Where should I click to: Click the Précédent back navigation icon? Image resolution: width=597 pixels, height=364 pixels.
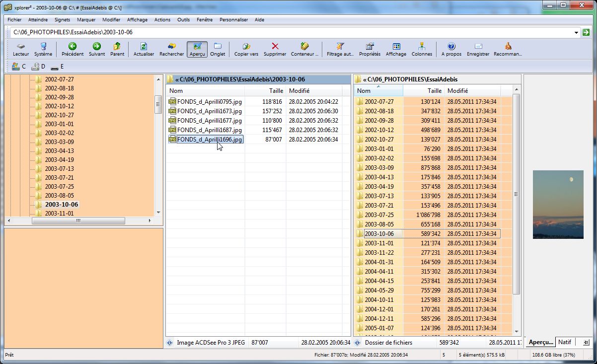coord(73,47)
